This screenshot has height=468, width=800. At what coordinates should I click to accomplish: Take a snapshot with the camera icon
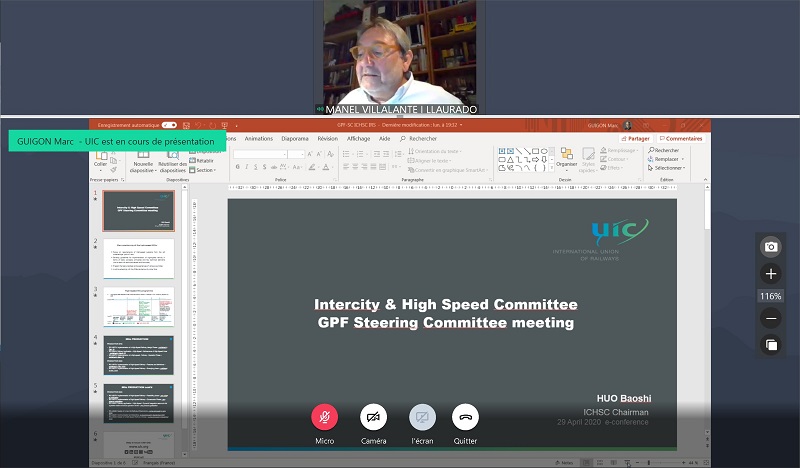click(771, 247)
